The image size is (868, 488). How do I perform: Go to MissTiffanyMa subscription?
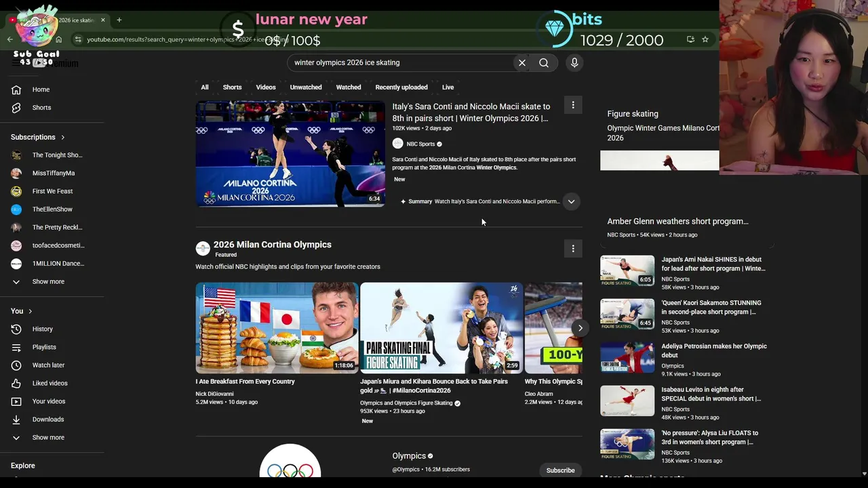(x=52, y=173)
